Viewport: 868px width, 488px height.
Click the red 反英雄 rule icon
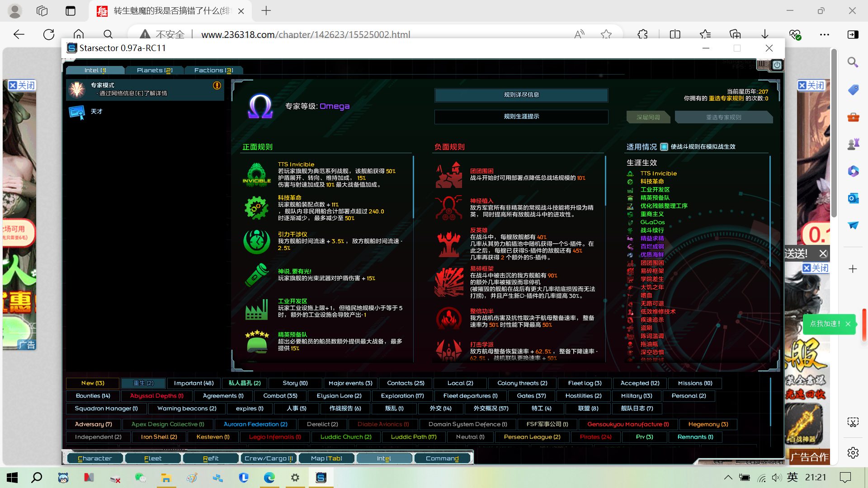[448, 244]
